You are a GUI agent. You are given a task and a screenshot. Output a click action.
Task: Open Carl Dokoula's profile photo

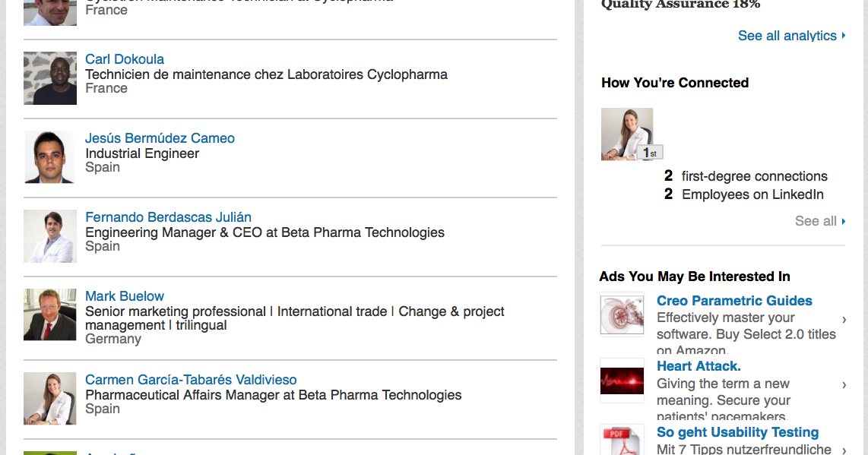(50, 77)
